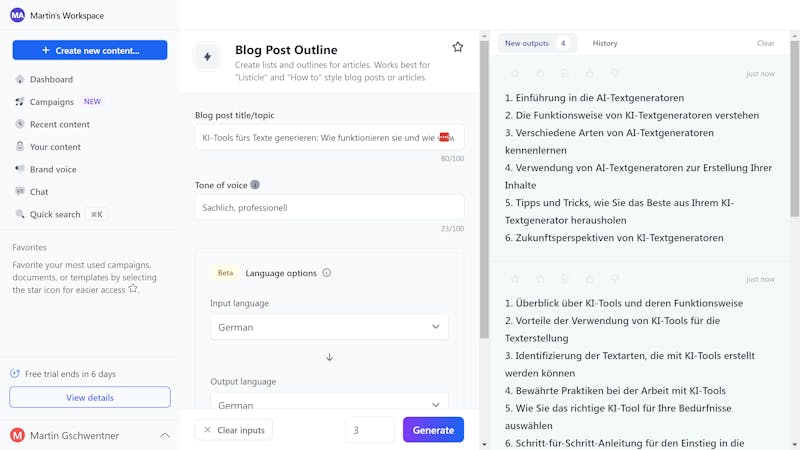This screenshot has width=800, height=450.
Task: Click the Tone of voice info icon
Action: click(255, 185)
